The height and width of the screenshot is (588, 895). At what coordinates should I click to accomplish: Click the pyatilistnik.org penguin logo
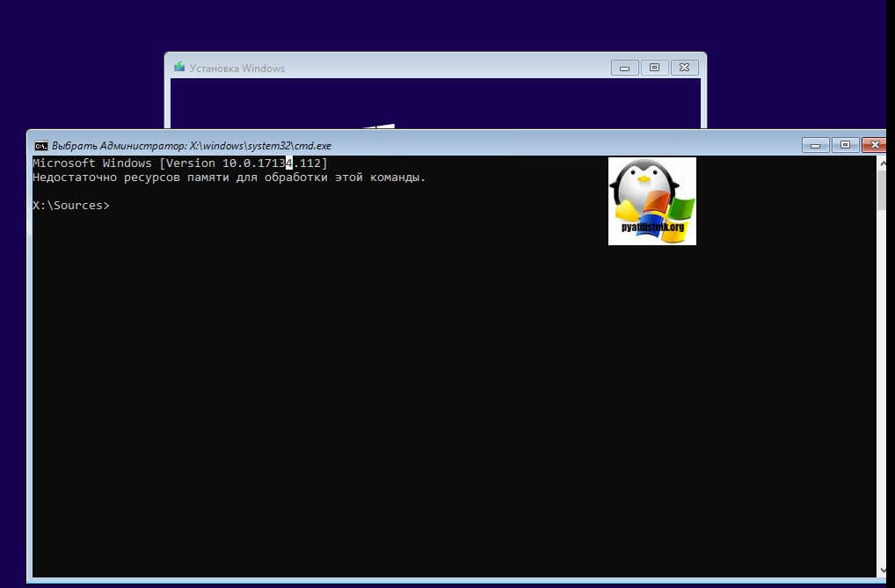tap(651, 200)
